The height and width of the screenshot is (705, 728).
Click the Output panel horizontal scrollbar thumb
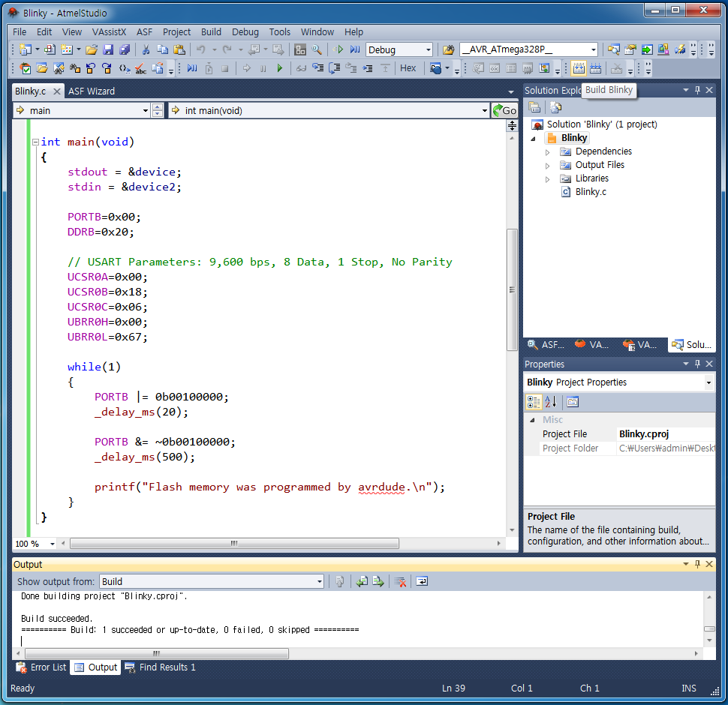(x=157, y=653)
